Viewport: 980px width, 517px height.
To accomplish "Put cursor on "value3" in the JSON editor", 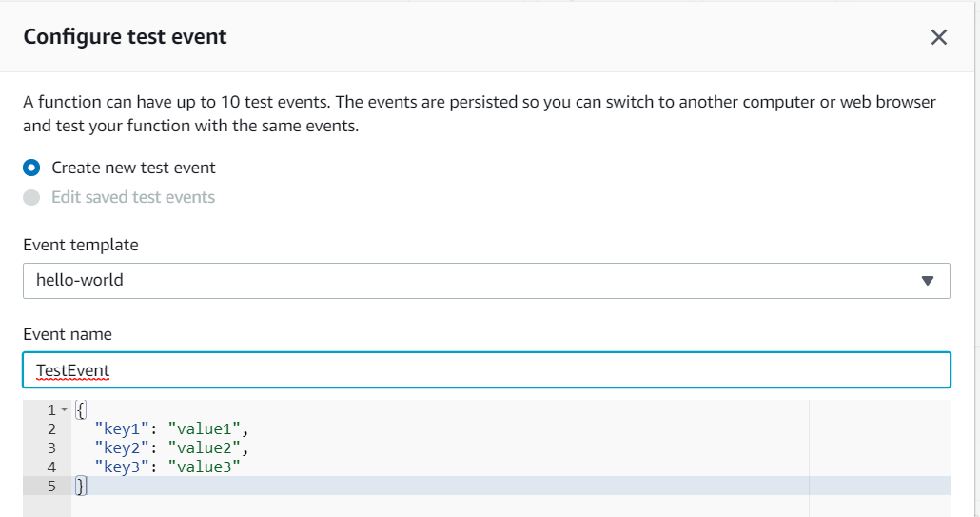I will click(x=204, y=467).
